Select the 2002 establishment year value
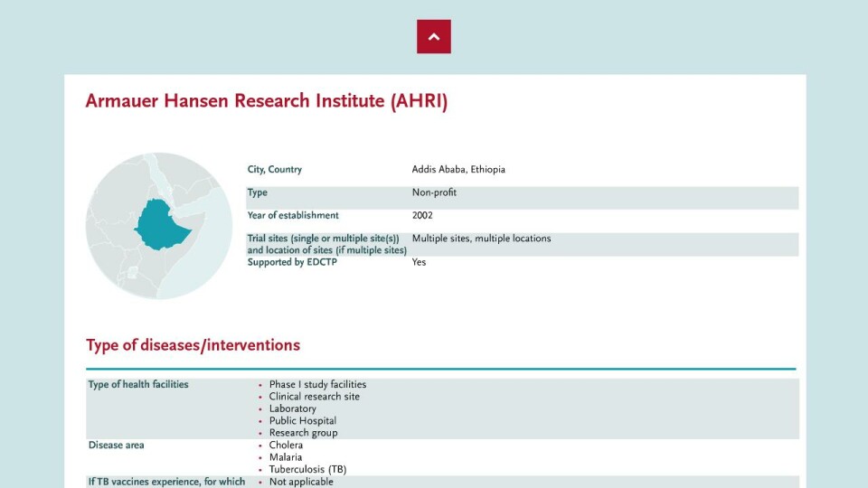 pos(422,215)
